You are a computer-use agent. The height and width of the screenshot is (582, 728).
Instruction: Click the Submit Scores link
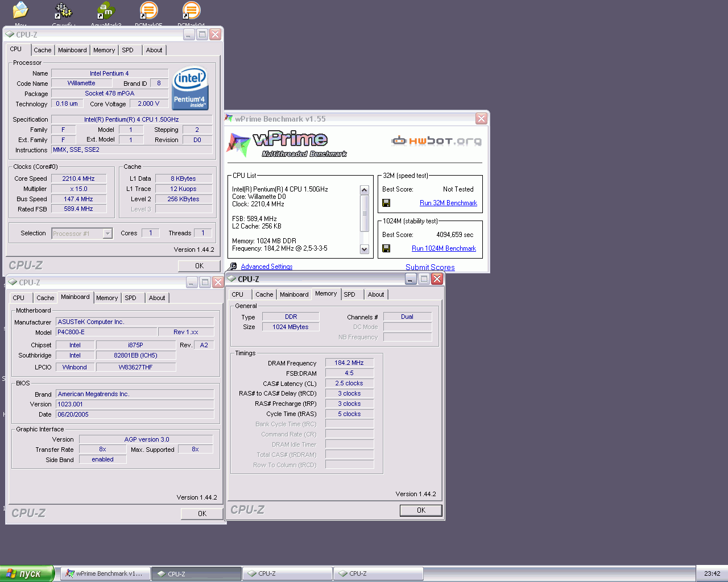pyautogui.click(x=430, y=267)
